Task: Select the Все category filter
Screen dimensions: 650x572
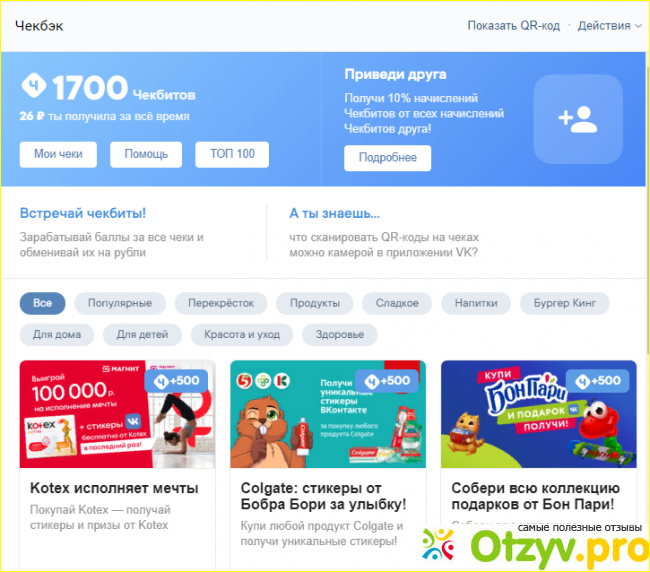Action: (43, 303)
